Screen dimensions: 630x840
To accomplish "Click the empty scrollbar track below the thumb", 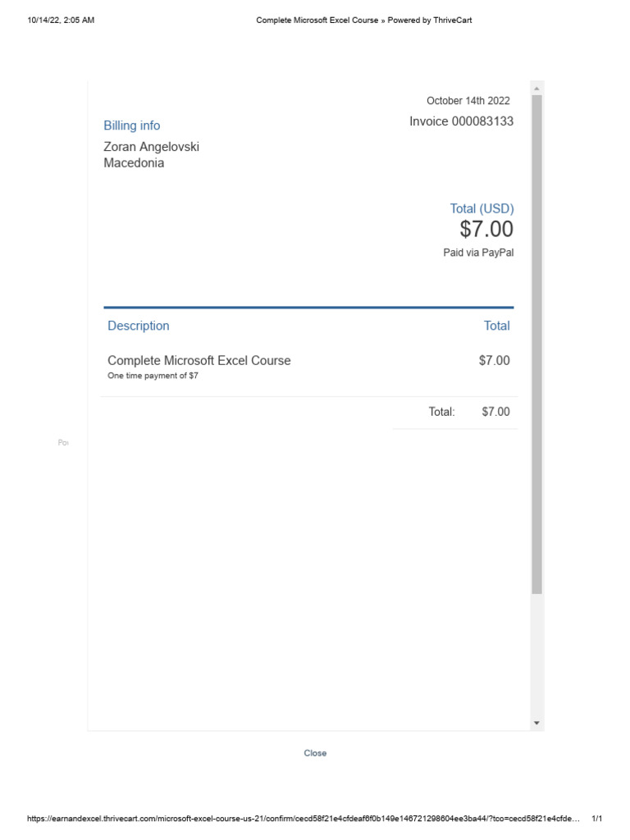I will [536, 656].
